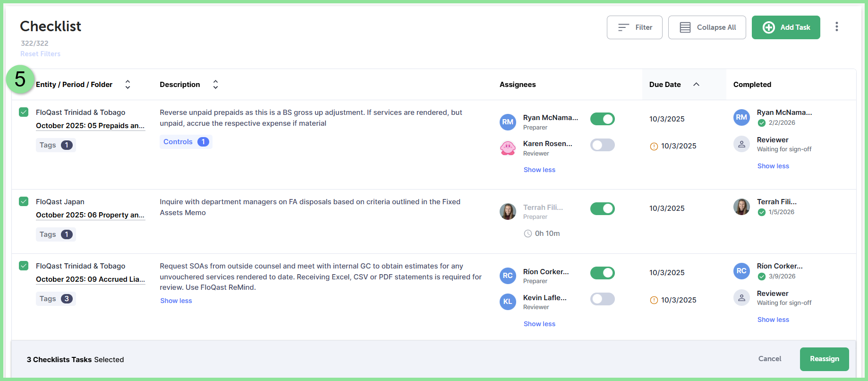Toggle on Karen Rosen's reviewer sign-off switch

click(603, 145)
